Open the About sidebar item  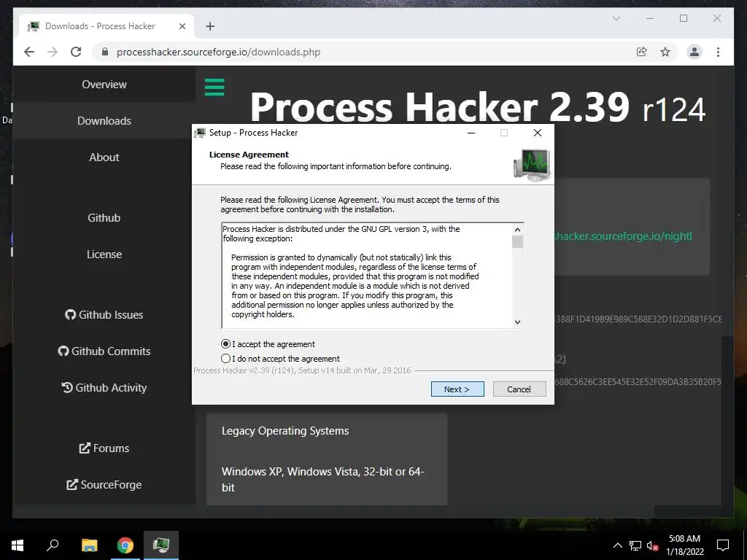tap(104, 157)
